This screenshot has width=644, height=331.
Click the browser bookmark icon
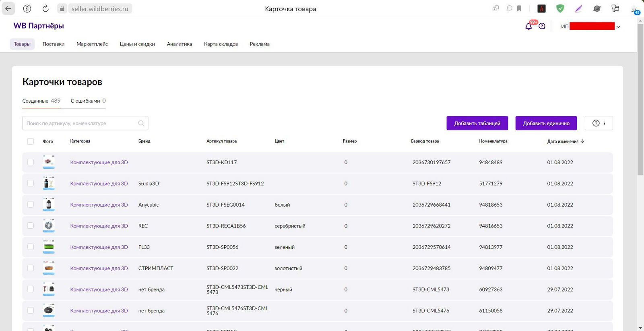pos(519,8)
